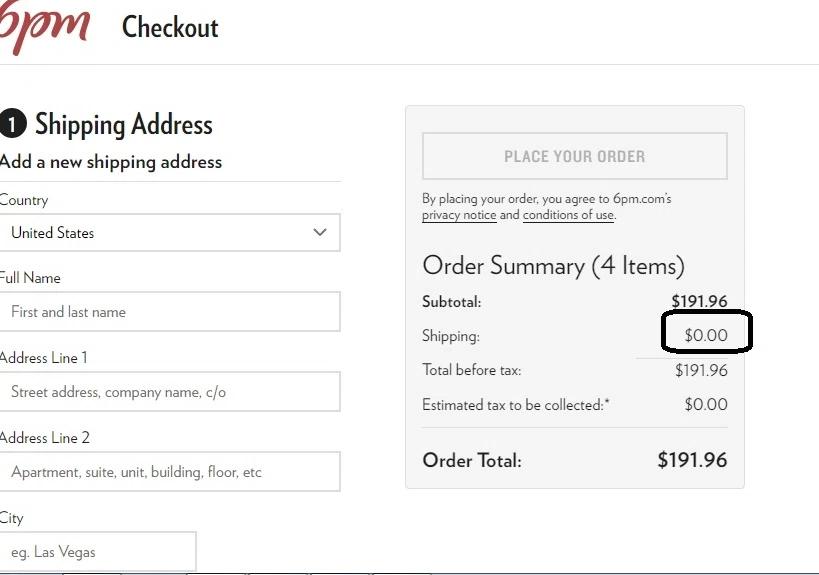Click the Address Line 1 label
This screenshot has width=819, height=575.
pos(43,358)
